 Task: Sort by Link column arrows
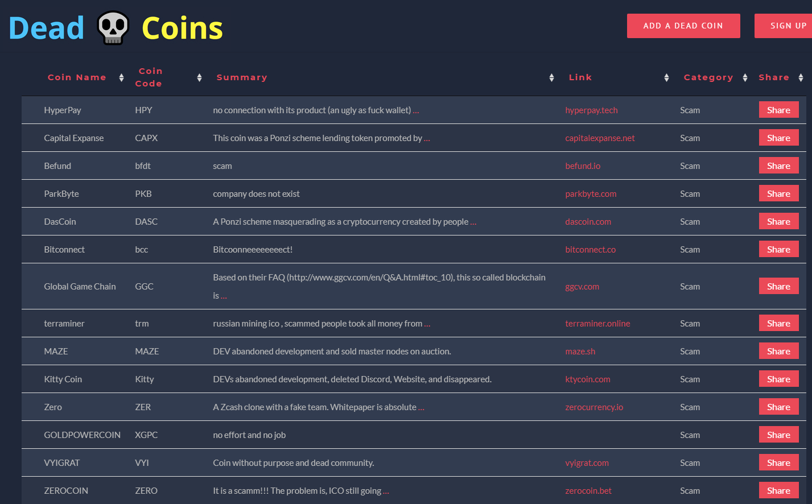(x=666, y=78)
